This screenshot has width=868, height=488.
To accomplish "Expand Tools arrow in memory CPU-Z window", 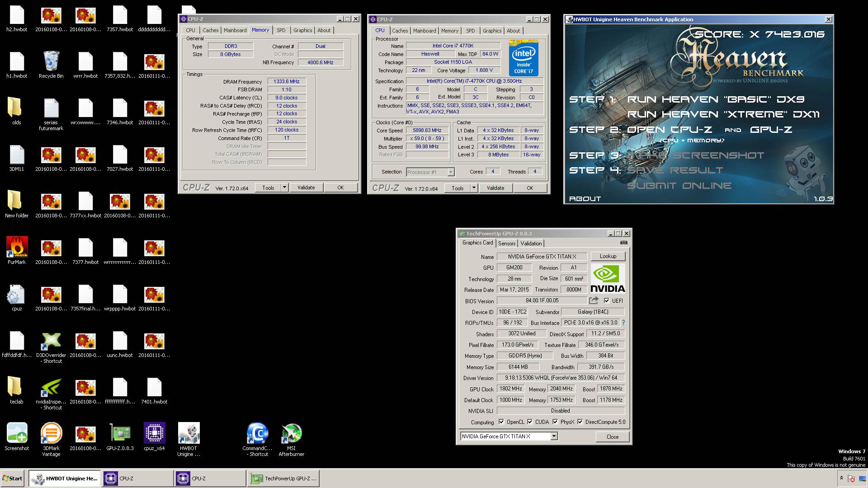I will pos(284,188).
